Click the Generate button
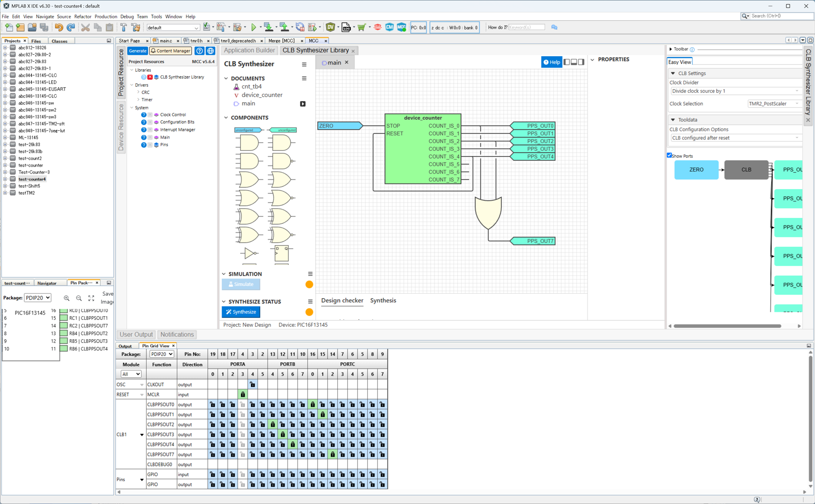Screen dimensions: 815x504 pos(137,51)
